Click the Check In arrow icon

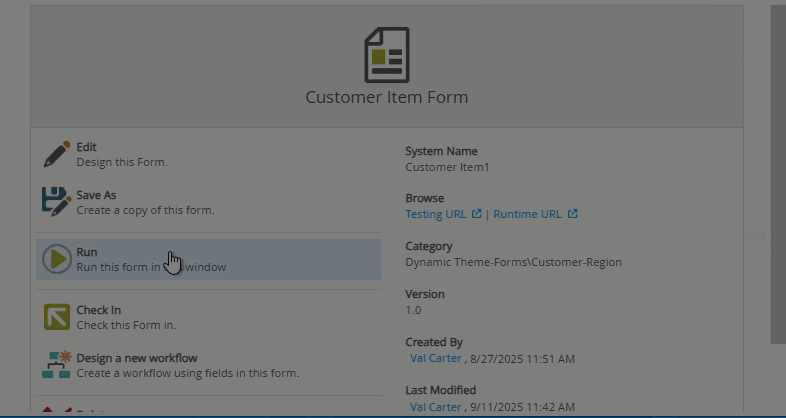tap(56, 317)
